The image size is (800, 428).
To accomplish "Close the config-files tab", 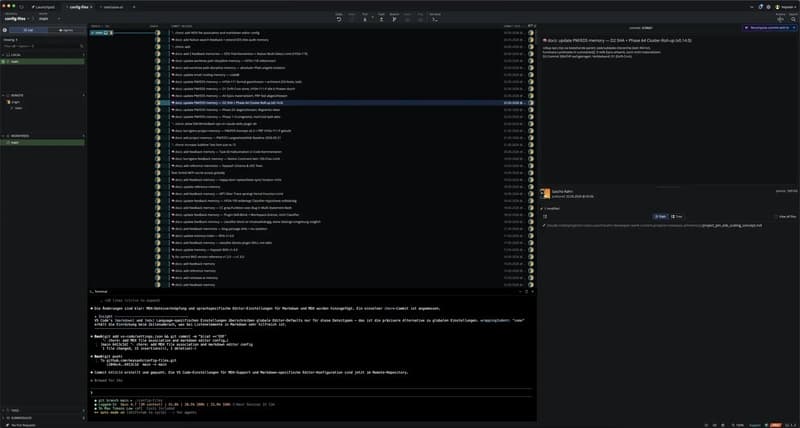I will click(x=91, y=7).
